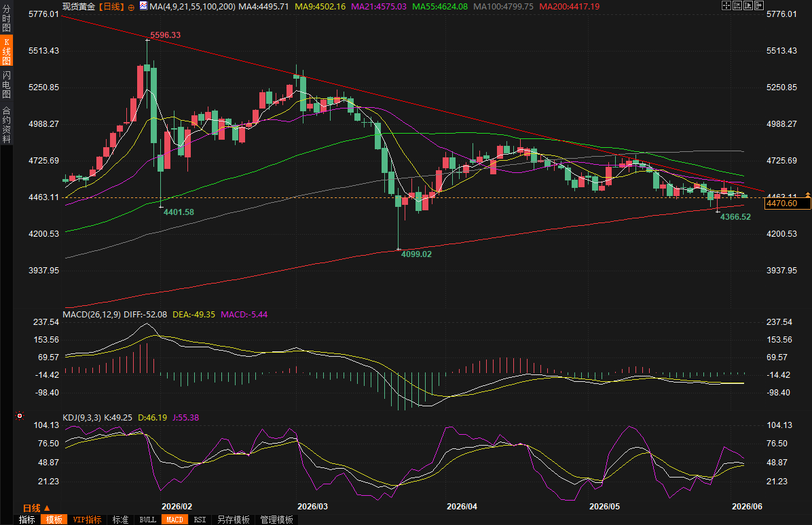The height and width of the screenshot is (525, 812).
Task: Click the 5513.43 right price axis label
Action: pos(781,51)
